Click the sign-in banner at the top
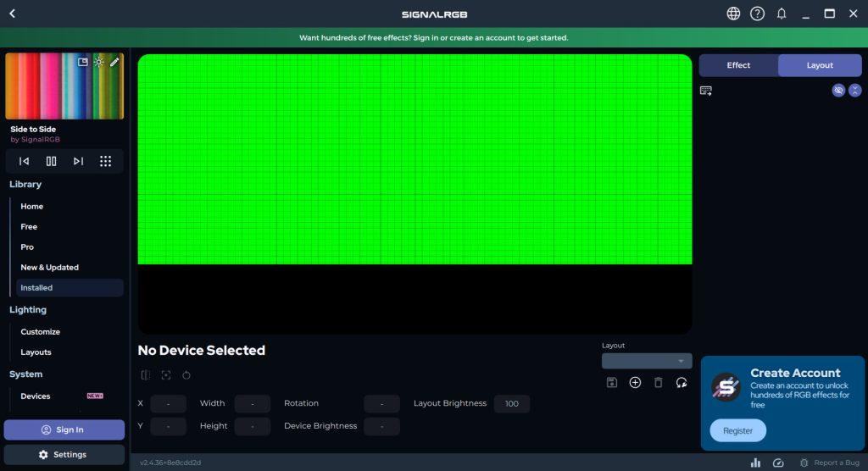Image resolution: width=868 pixels, height=471 pixels. click(x=434, y=37)
